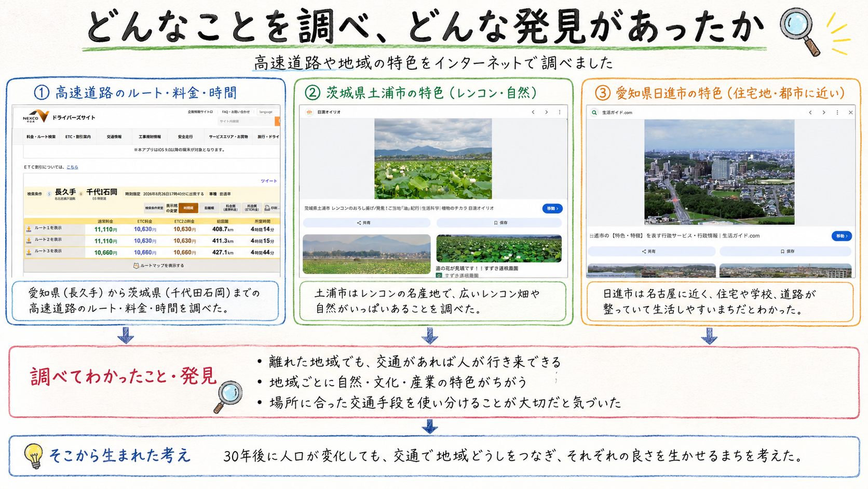Click the previous arrow in the 日清オイリオ panel

pyautogui.click(x=533, y=112)
